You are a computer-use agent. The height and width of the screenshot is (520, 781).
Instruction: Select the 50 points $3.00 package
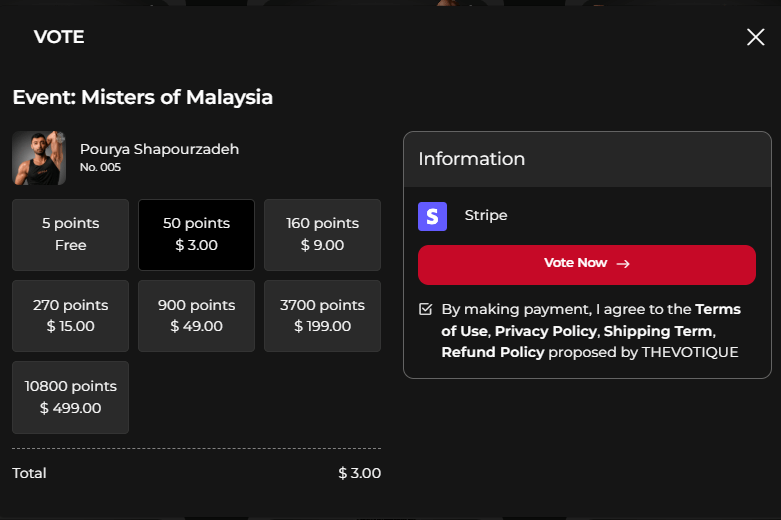196,235
